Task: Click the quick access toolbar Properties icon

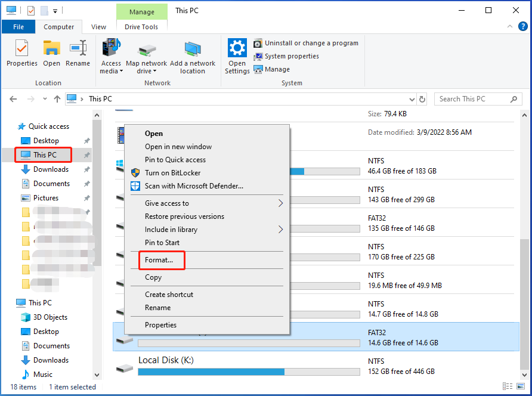Action: click(x=31, y=11)
